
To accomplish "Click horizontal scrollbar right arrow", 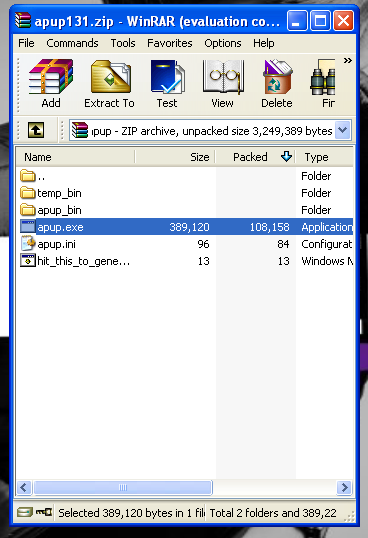I will coord(344,487).
